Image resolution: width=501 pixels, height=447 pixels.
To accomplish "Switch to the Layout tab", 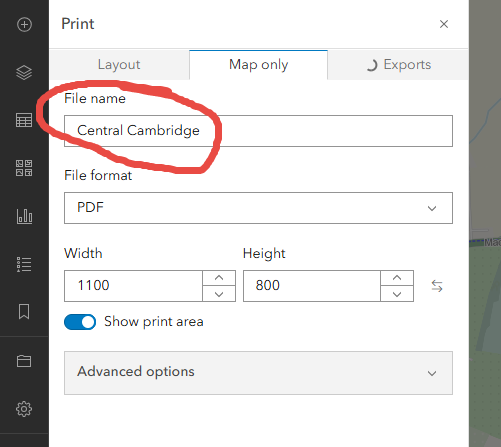I will 119,65.
